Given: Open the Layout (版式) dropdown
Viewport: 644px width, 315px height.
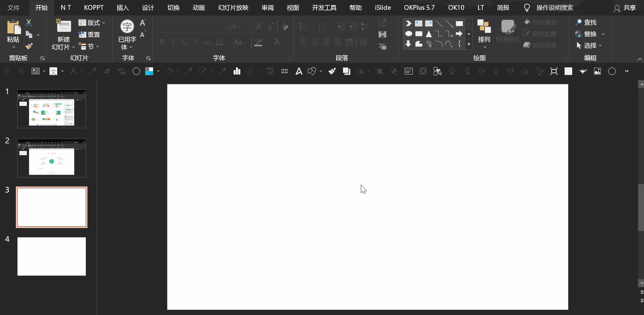Looking at the screenshot, I should coord(92,23).
